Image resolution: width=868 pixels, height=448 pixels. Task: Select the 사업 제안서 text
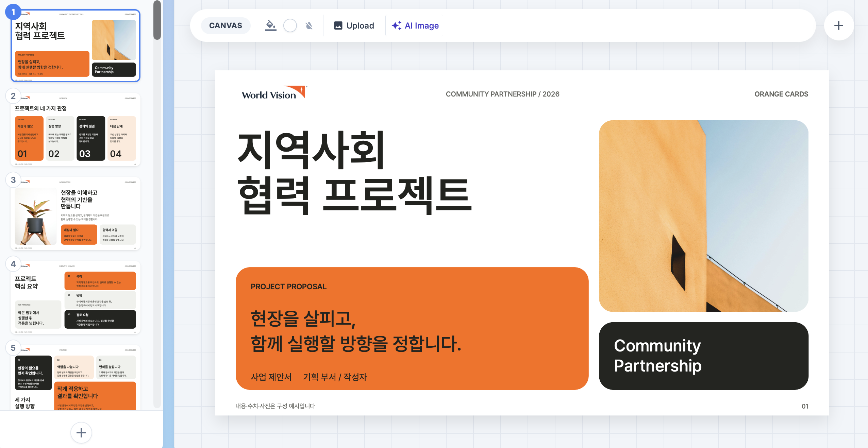[x=271, y=377]
